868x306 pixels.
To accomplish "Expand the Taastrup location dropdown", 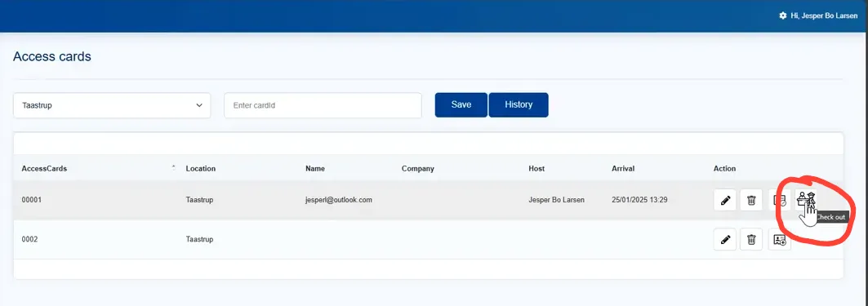I will click(112, 105).
